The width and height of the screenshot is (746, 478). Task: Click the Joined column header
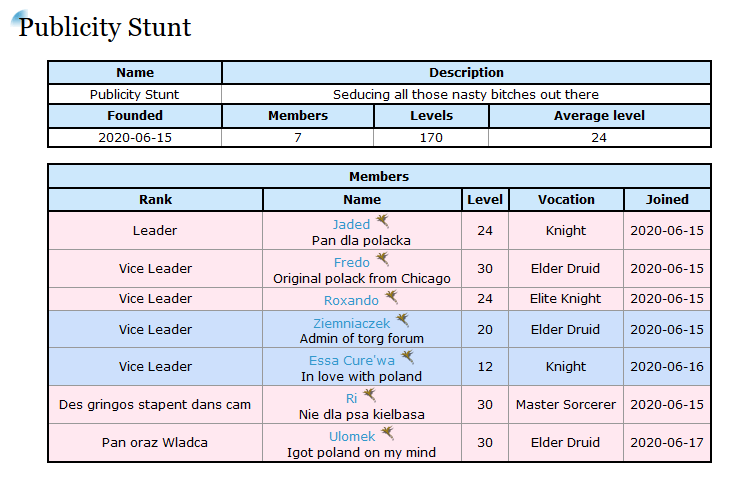[667, 199]
